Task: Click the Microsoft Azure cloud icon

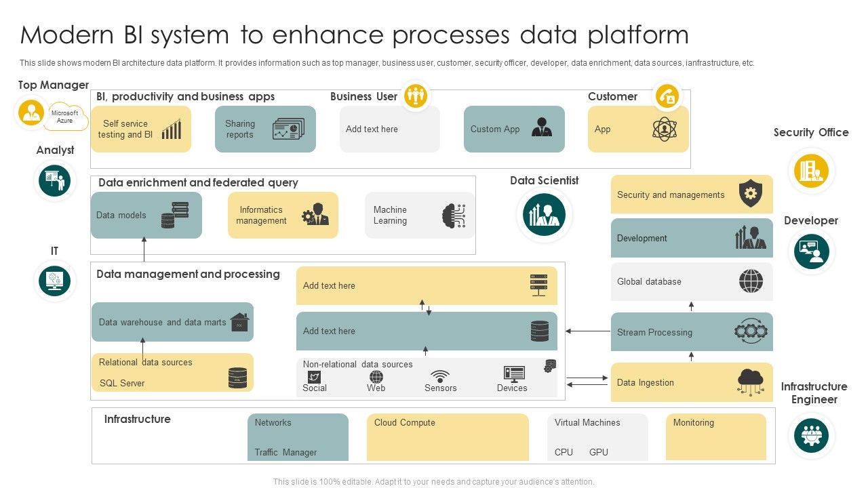Action: point(65,117)
